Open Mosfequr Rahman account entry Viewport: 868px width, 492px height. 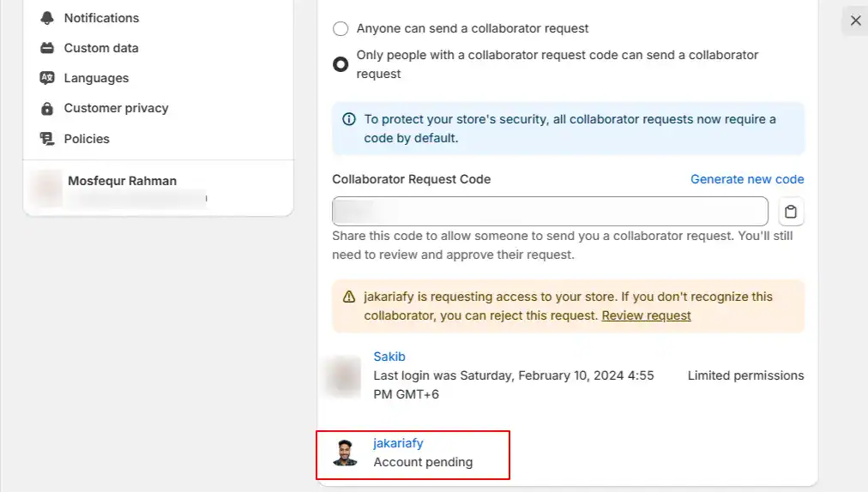tap(158, 189)
